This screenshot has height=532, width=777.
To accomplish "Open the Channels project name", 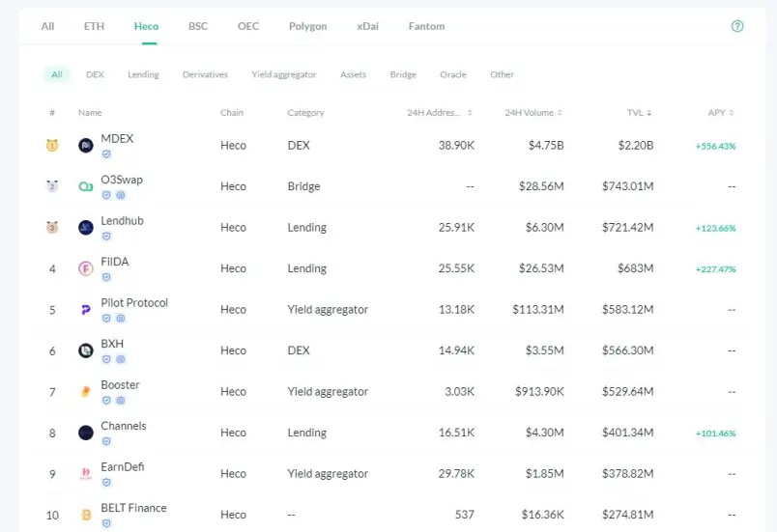I will 124,426.
